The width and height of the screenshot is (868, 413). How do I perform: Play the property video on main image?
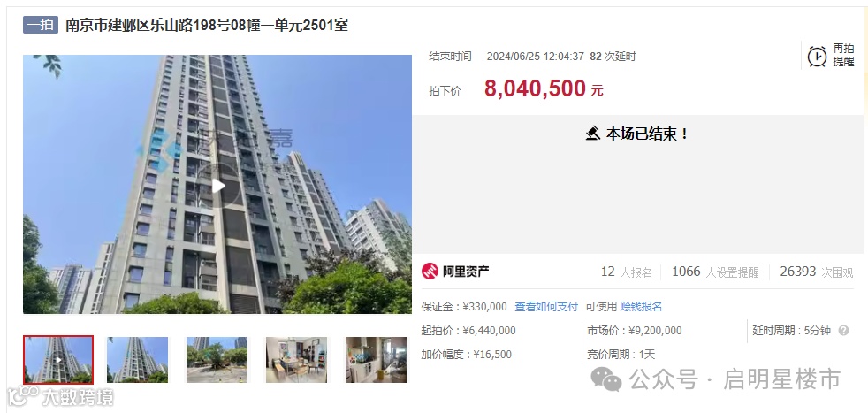point(218,186)
